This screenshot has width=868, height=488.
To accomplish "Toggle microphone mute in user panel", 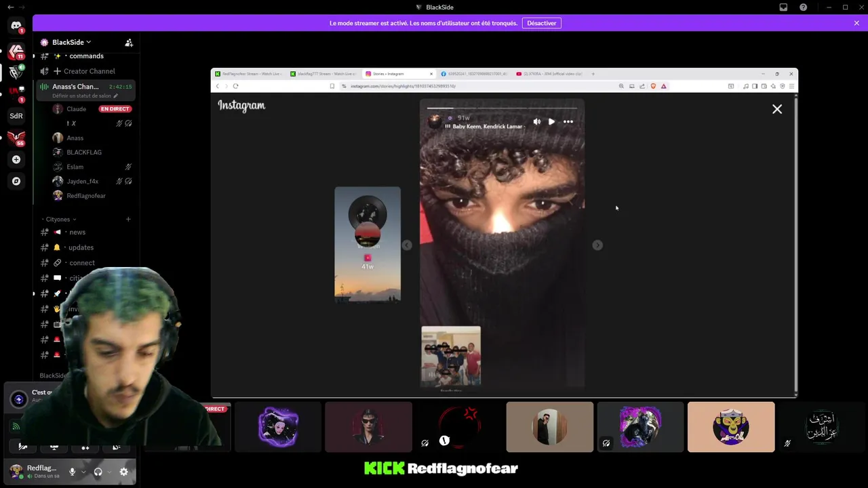I will tap(72, 472).
